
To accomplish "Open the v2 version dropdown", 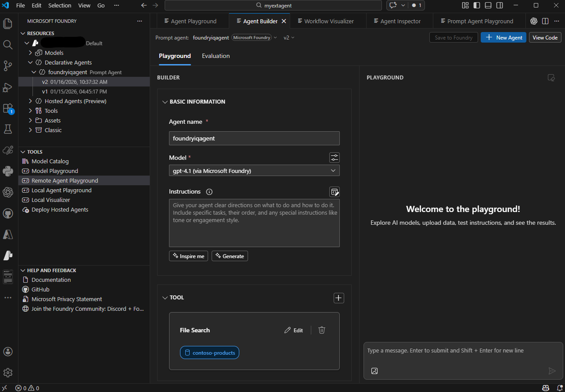I will pyautogui.click(x=288, y=37).
